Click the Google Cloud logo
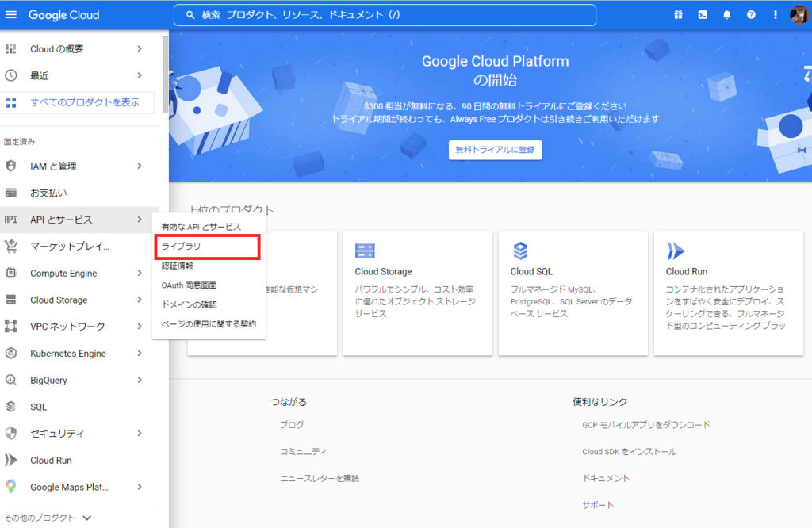The height and width of the screenshot is (528, 812). 63,15
